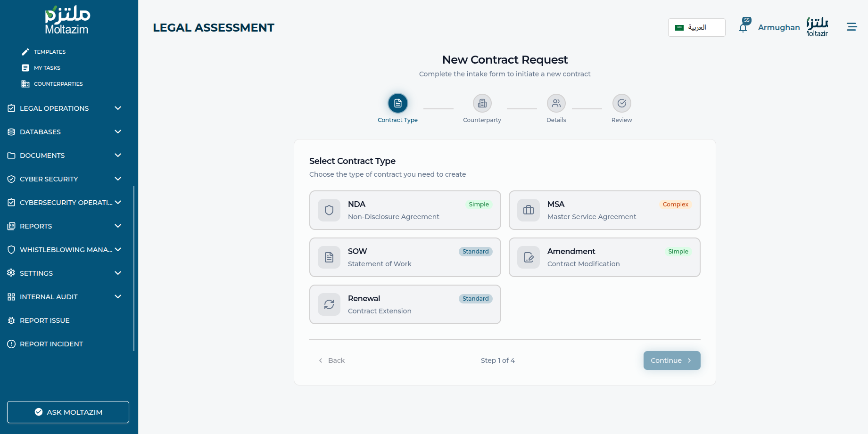Screen dimensions: 868x434
Task: Click the Review step checkmark icon
Action: coord(621,103)
